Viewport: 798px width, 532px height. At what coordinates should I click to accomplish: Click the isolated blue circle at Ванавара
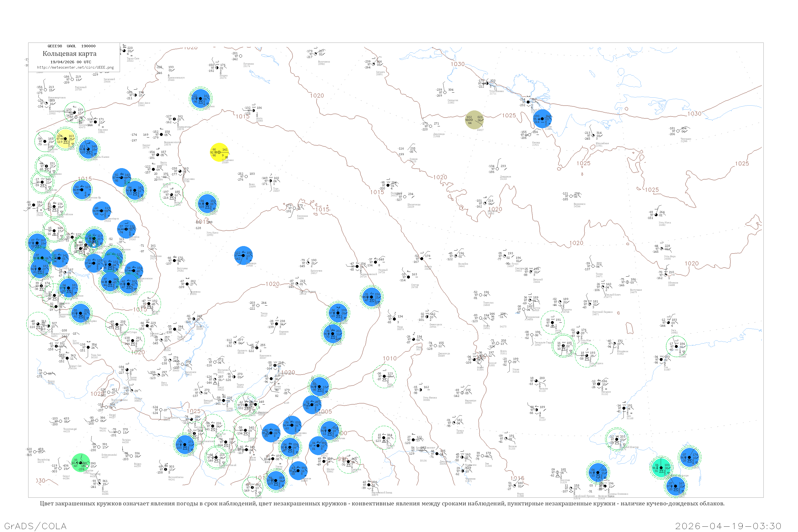(x=243, y=255)
